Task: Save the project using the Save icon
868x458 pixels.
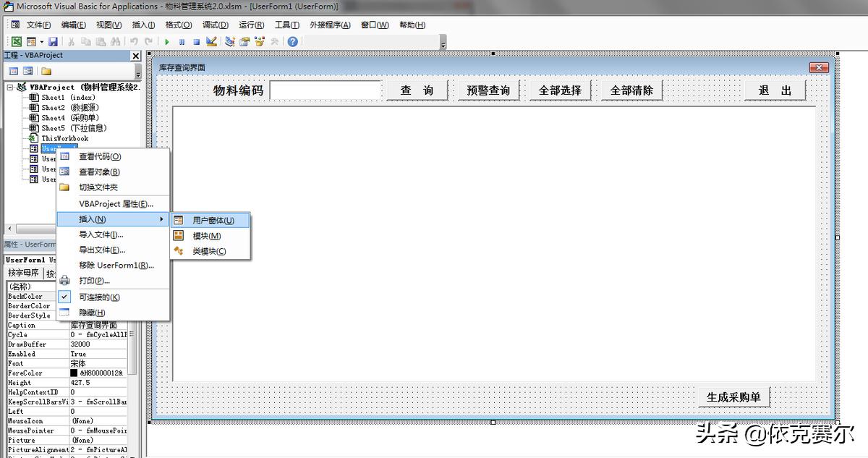Action: [x=53, y=41]
